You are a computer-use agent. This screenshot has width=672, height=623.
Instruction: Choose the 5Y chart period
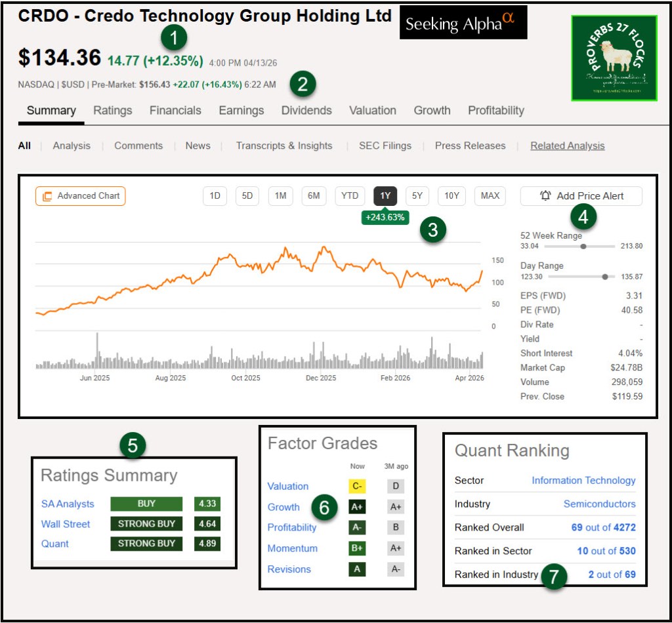point(417,196)
